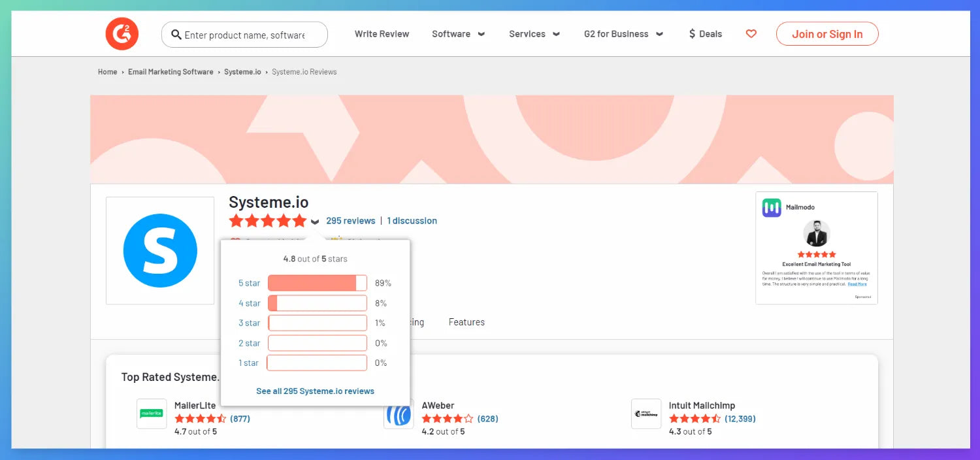Go to Home breadcrumb
This screenshot has width=980, height=460.
pos(108,72)
